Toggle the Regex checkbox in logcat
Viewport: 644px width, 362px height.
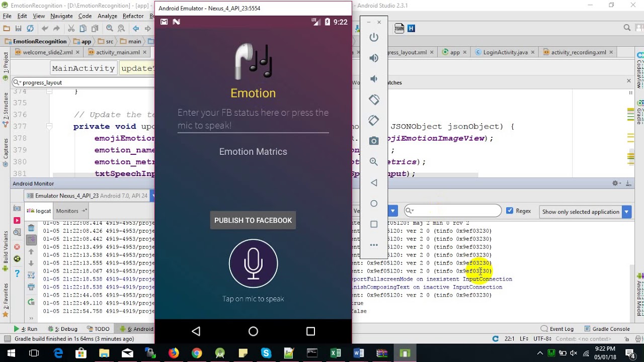click(x=510, y=211)
